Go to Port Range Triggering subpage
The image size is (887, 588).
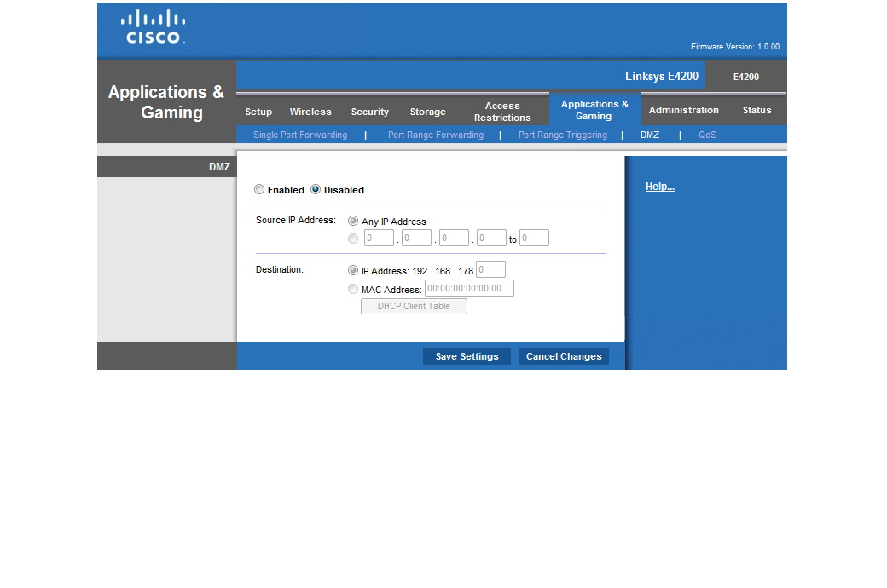[563, 135]
